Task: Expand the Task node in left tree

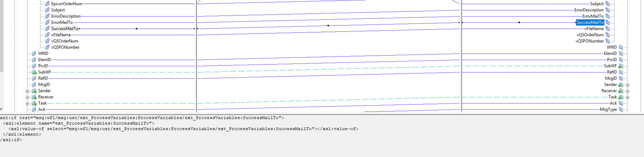Action: [x=27, y=104]
